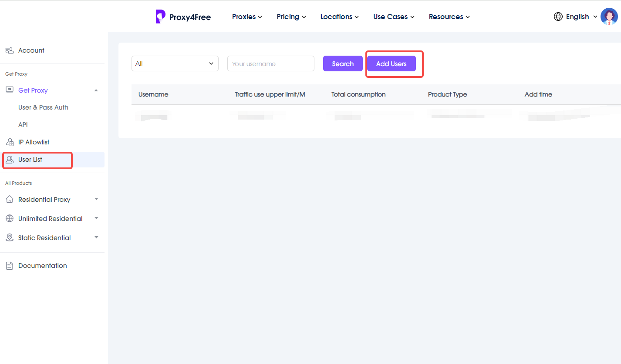
Task: Open the Pricing top menu
Action: 291,17
